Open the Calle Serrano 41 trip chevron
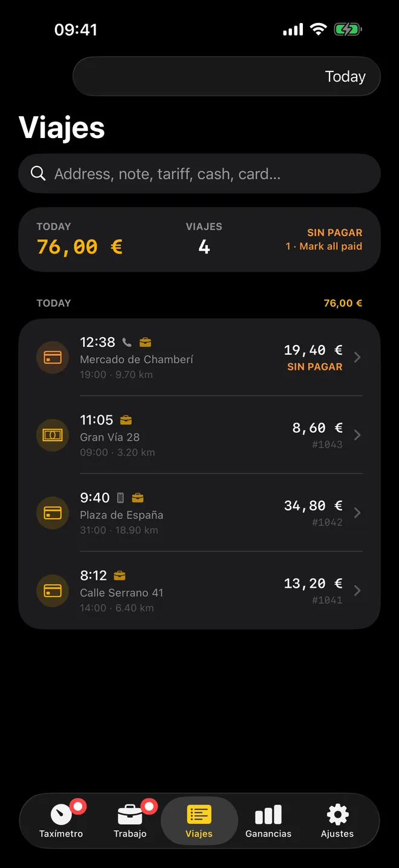This screenshot has width=399, height=868. pyautogui.click(x=357, y=591)
